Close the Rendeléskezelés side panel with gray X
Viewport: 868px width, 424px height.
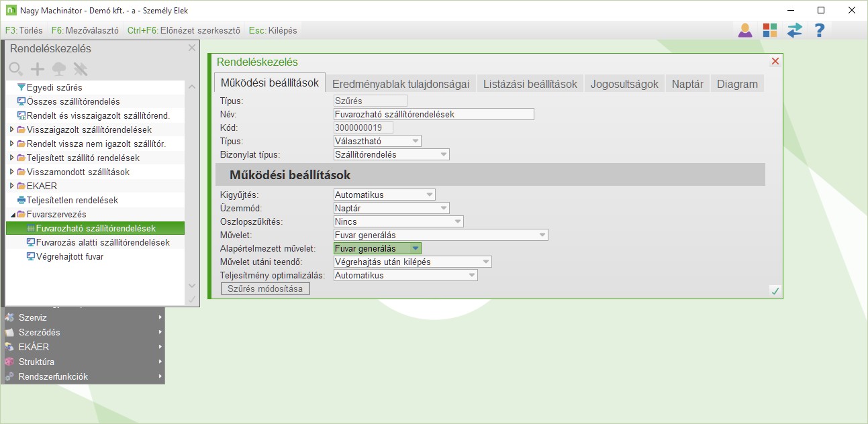[x=192, y=48]
